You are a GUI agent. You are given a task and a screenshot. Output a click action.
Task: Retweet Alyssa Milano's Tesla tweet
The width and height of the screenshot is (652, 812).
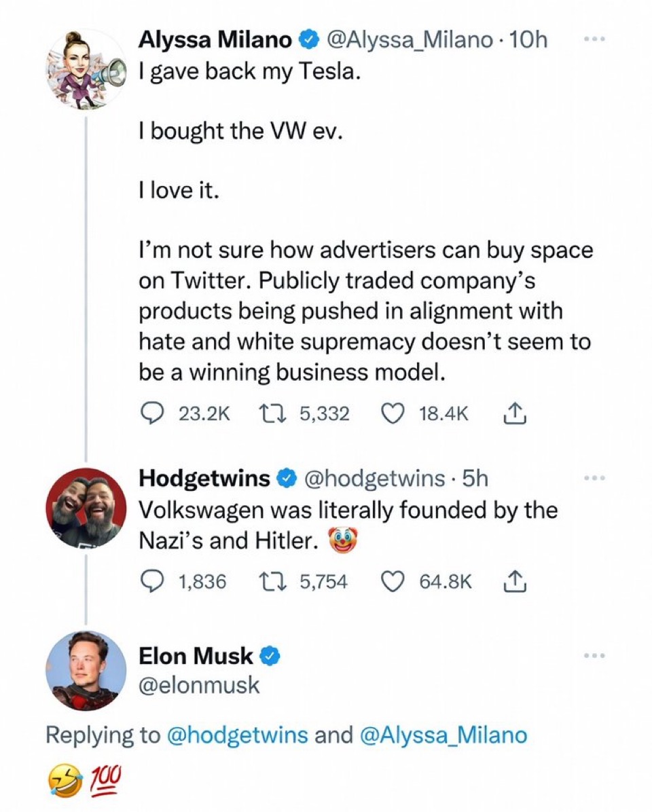point(275,413)
